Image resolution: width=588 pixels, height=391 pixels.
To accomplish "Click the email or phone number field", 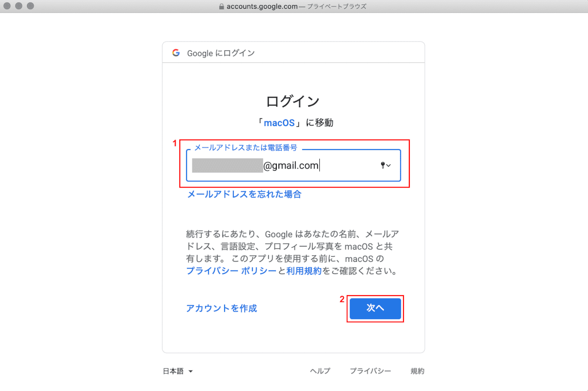I will pos(294,166).
